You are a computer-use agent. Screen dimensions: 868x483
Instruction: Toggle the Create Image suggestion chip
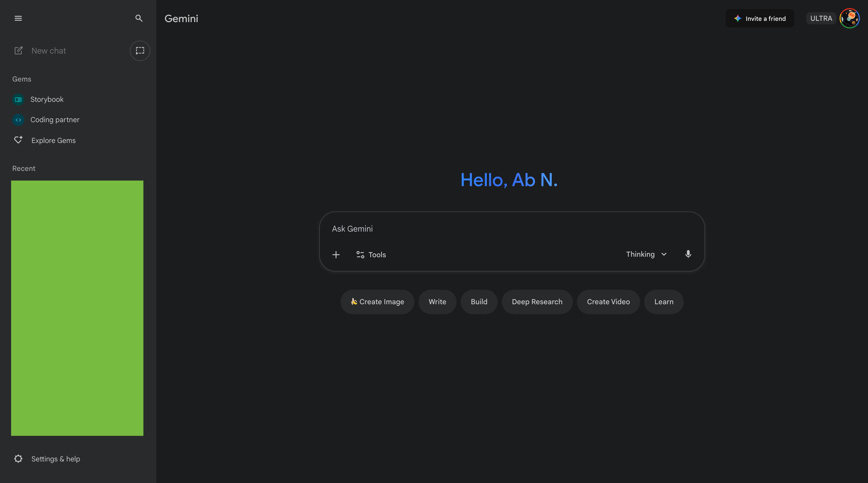tap(377, 302)
